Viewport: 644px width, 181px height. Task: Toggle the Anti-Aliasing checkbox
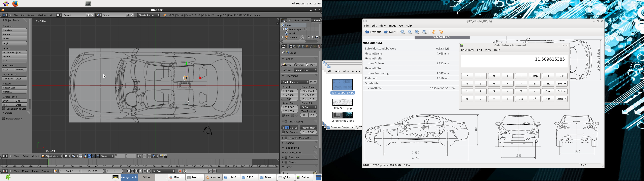tap(286, 122)
